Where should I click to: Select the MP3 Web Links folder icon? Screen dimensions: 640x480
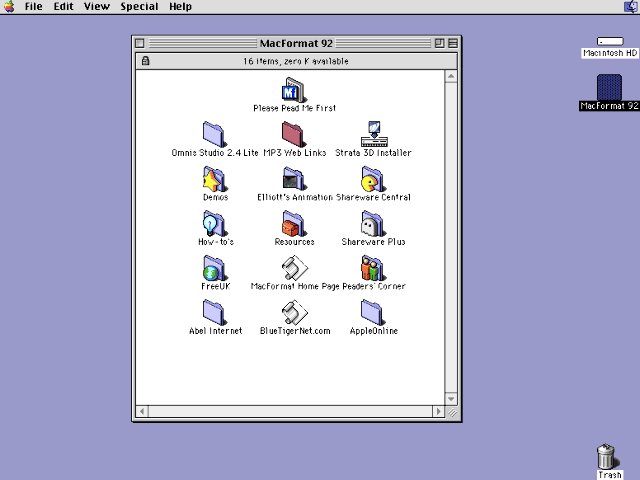coord(293,134)
